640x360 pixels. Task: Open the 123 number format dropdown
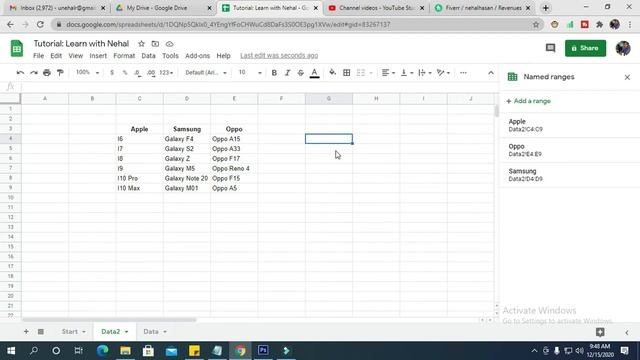tap(166, 73)
